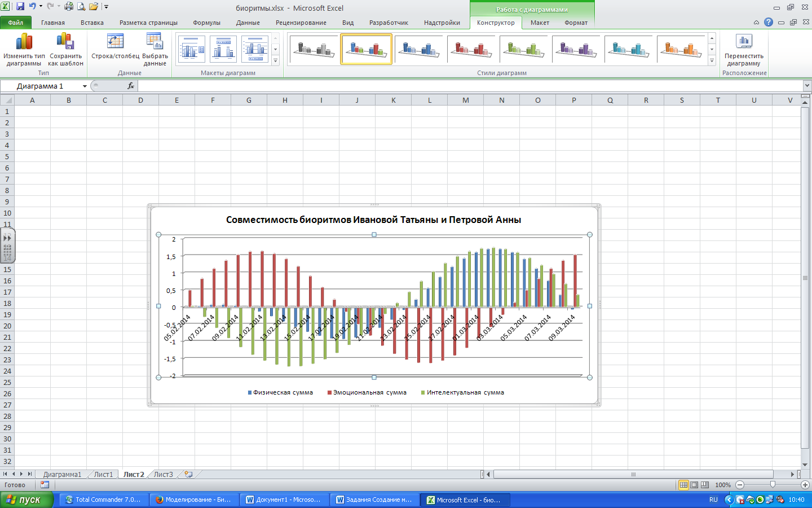Viewport: 812px width, 508px height.
Task: Click the Excel Help question mark icon
Action: tap(768, 22)
